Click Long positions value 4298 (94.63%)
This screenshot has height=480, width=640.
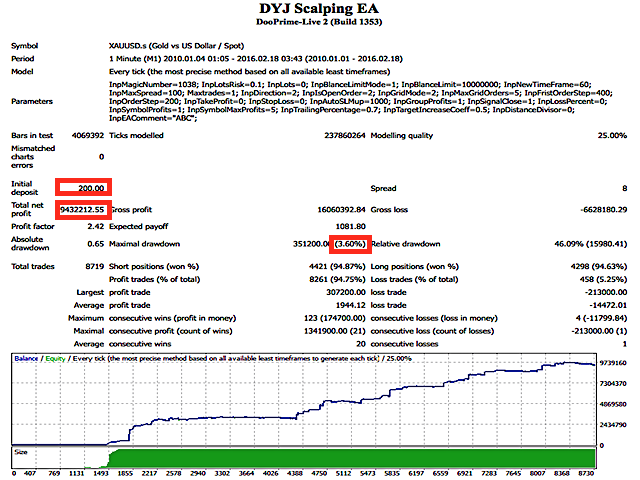(599, 267)
